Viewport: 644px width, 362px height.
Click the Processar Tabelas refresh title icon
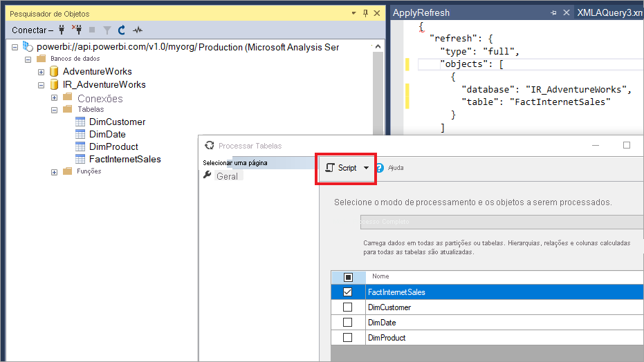(210, 145)
